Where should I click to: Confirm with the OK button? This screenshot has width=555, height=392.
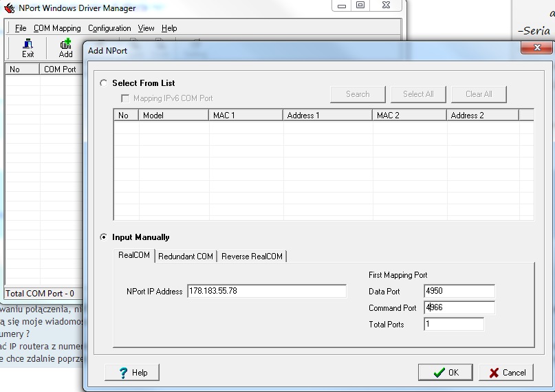coord(445,373)
